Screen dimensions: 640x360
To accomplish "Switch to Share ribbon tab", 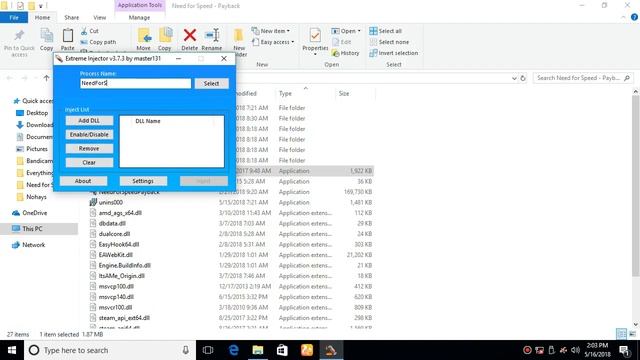I will click(x=71, y=18).
